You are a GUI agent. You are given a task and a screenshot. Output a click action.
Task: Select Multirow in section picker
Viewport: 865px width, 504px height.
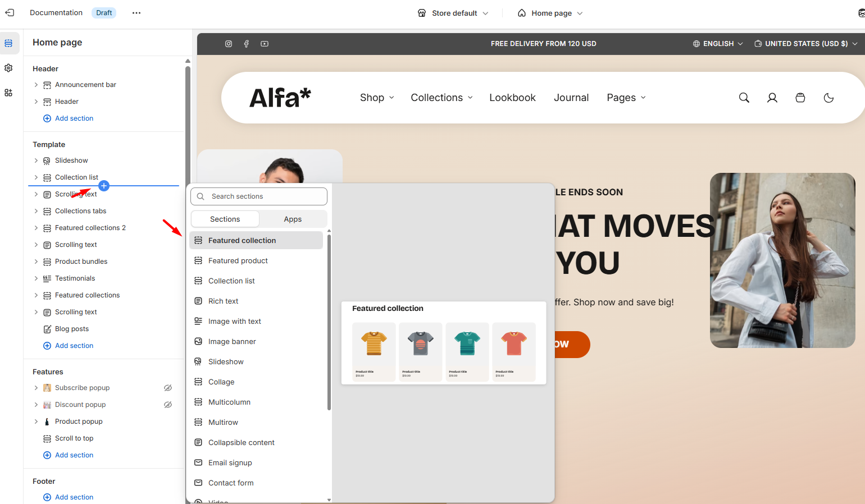pos(256,422)
